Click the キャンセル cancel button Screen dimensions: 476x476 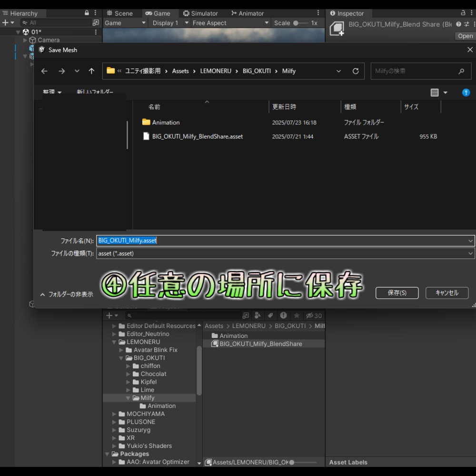tap(446, 293)
